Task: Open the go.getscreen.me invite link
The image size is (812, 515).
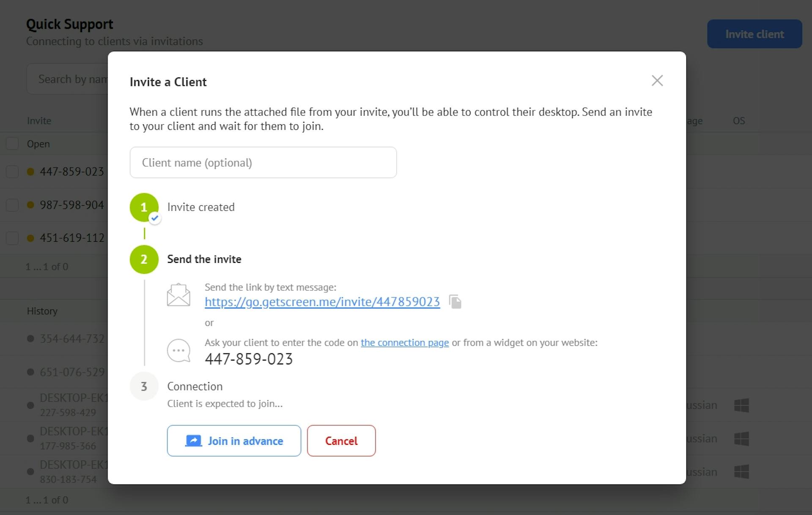Action: click(x=322, y=302)
